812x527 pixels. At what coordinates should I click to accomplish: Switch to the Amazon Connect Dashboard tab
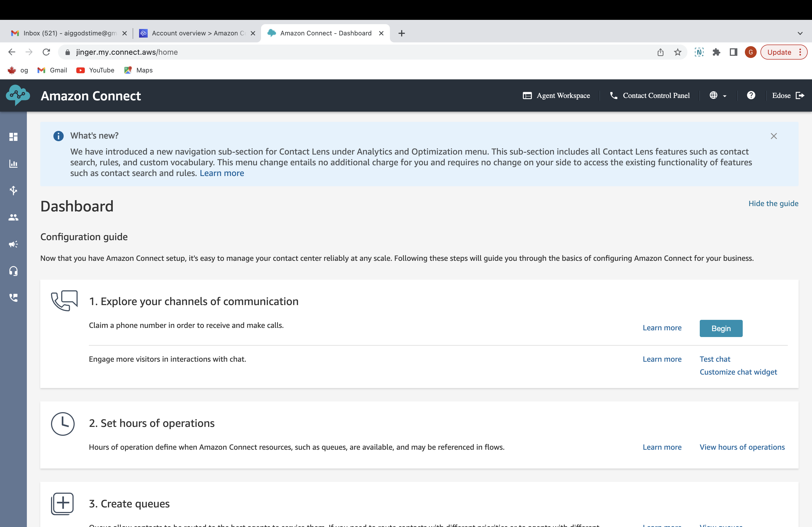(x=324, y=33)
